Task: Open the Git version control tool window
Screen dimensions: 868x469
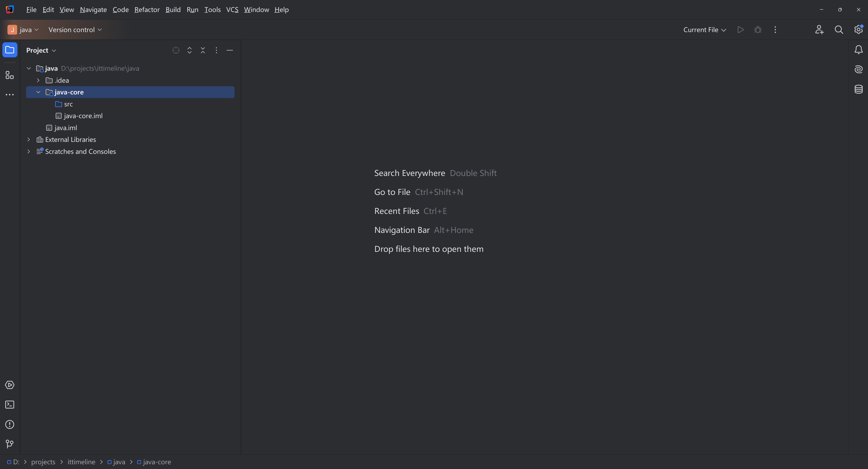Action: coord(10,444)
